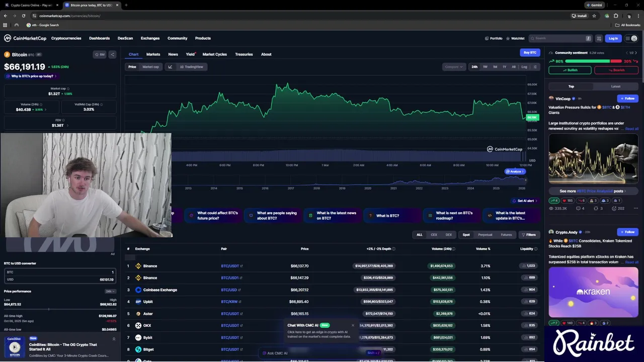Open the Price performance 24h dropdown

tap(109, 292)
